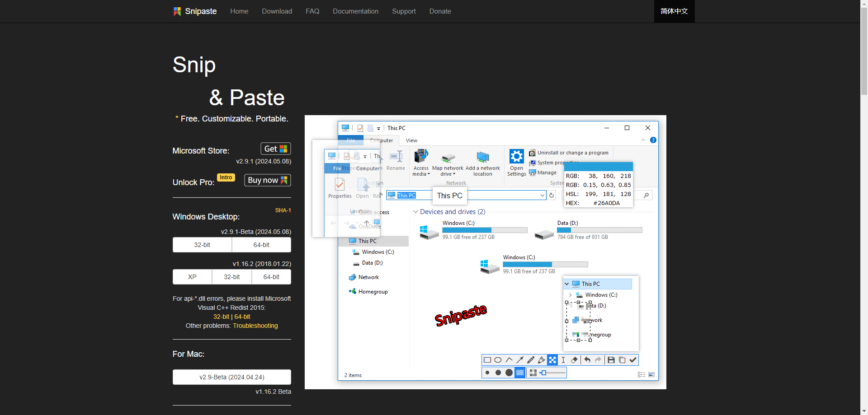The width and height of the screenshot is (868, 415).
Task: Open the Documentation nav item
Action: pos(356,11)
